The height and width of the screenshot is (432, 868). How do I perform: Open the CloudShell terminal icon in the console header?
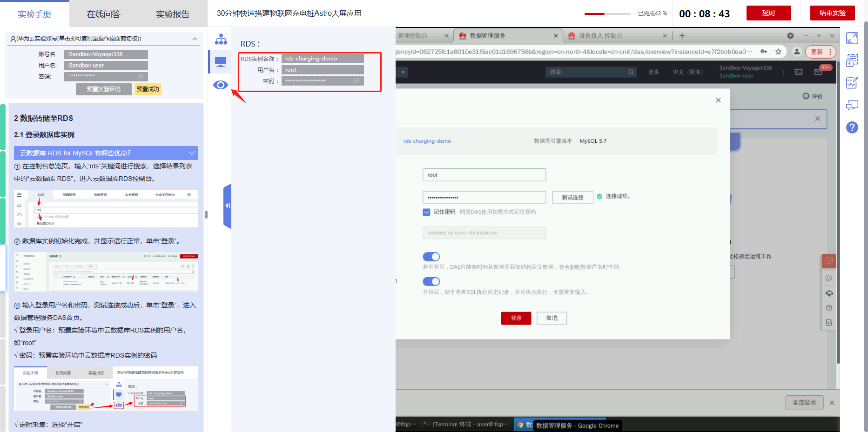799,72
